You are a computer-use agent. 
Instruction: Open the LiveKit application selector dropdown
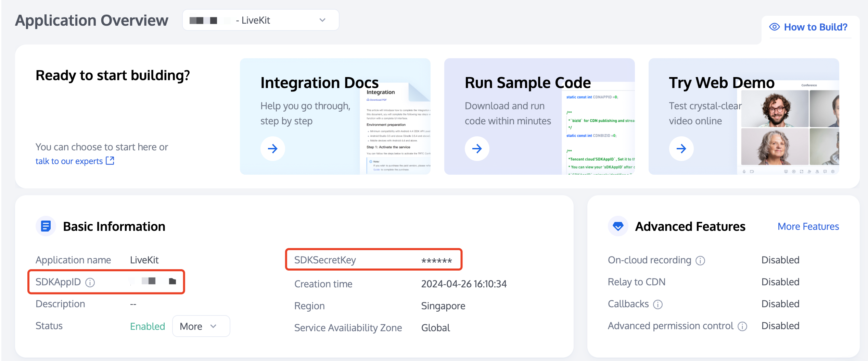pyautogui.click(x=260, y=20)
